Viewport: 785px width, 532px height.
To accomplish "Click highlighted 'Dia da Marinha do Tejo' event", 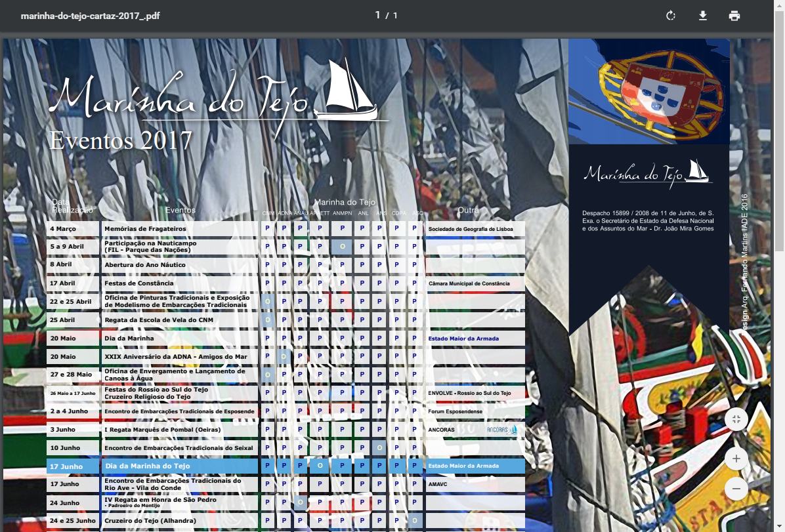I will tap(148, 466).
